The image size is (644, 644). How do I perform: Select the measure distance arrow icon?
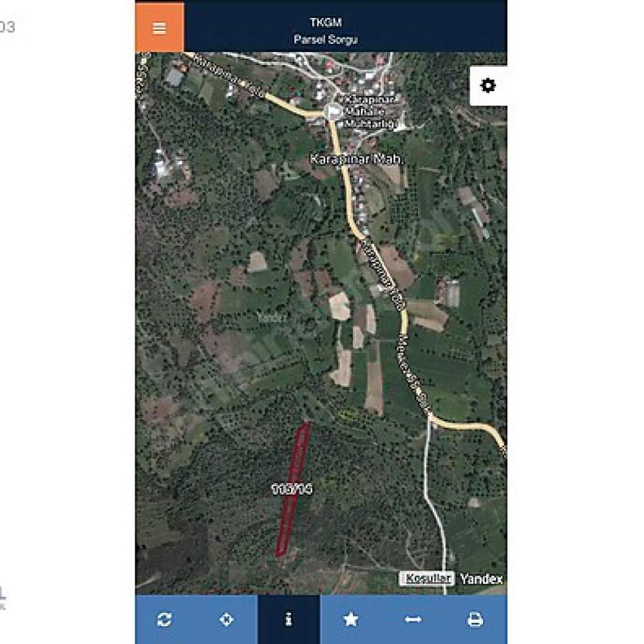point(413,619)
